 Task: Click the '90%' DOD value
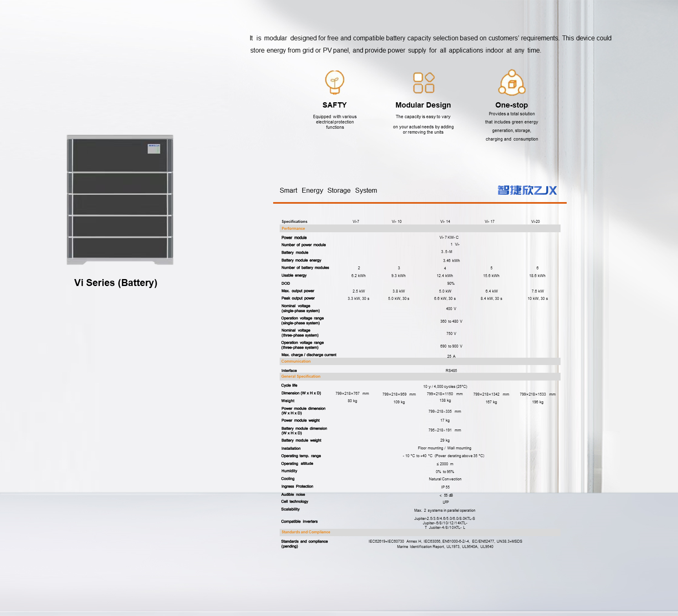[x=451, y=284]
